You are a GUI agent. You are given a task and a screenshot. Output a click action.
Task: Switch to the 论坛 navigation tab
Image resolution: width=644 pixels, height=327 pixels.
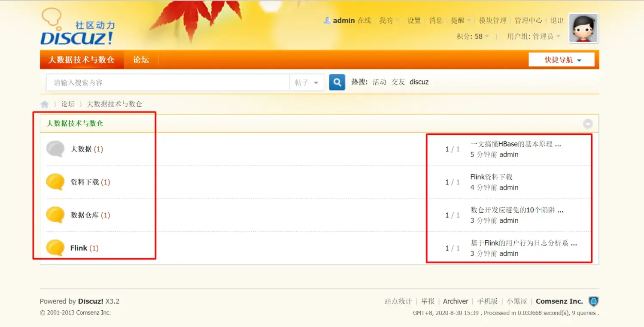[x=141, y=59]
